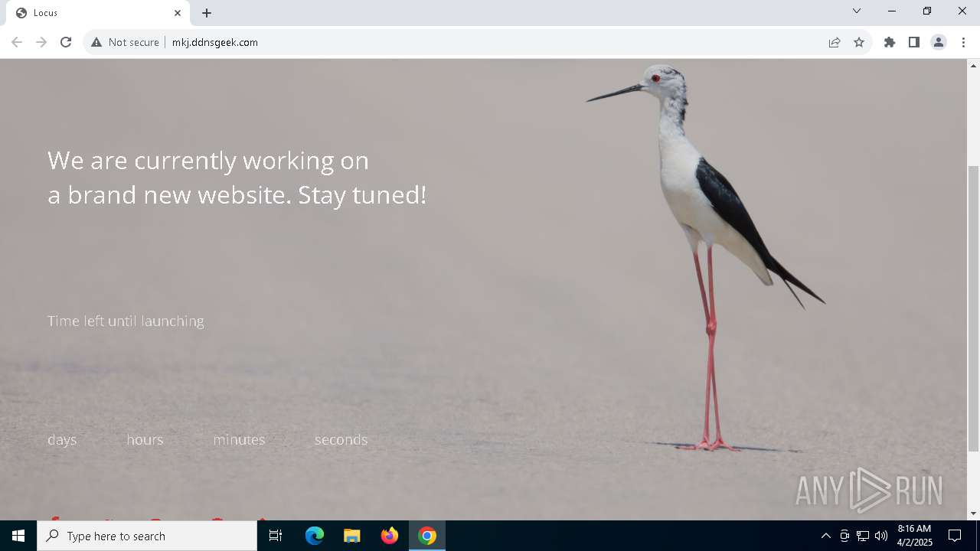Click the 'Stay tuned!' headline text
The height and width of the screenshot is (551, 980).
click(x=362, y=195)
